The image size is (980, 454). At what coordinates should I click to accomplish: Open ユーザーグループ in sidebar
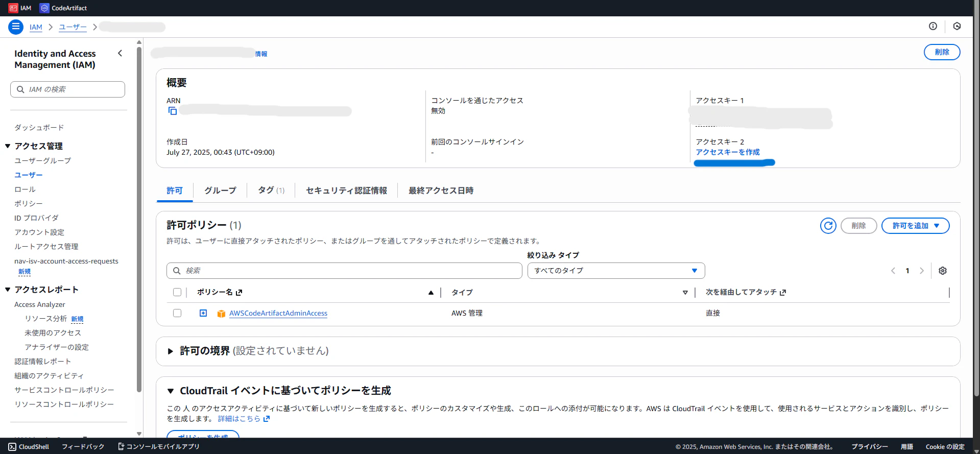43,161
